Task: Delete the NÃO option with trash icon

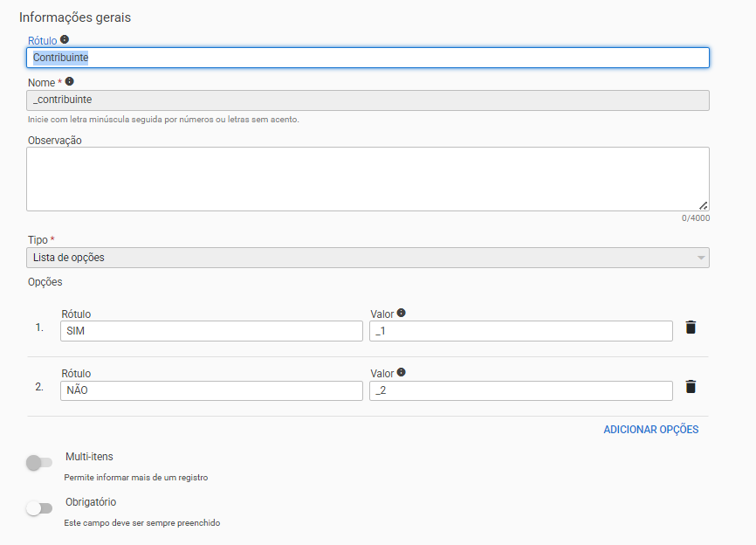Action: coord(691,387)
